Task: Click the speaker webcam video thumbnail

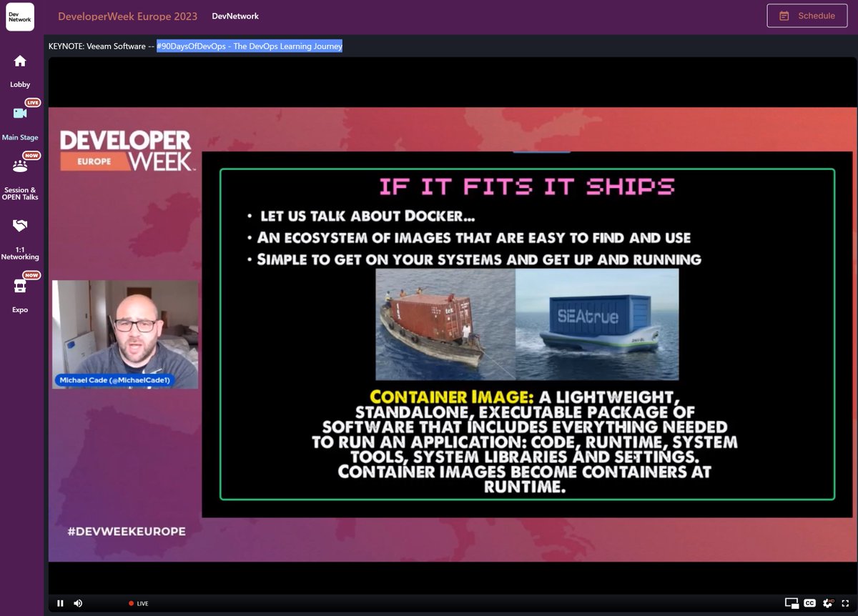Action: point(125,334)
